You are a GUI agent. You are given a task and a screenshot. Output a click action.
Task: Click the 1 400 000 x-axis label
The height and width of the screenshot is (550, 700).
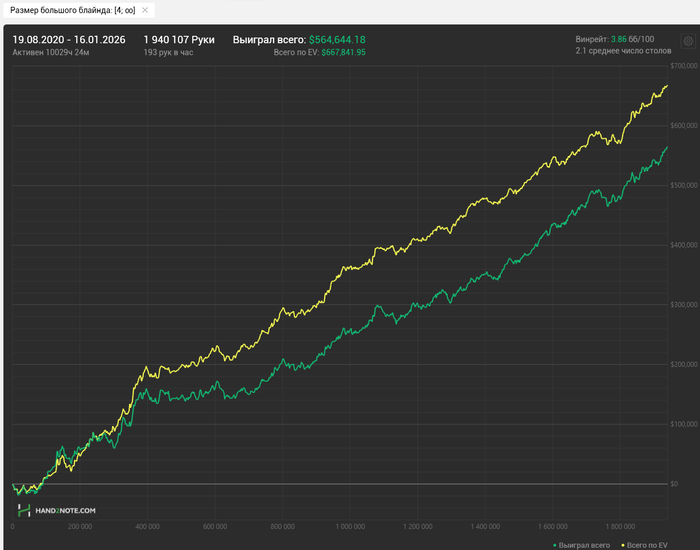click(x=485, y=527)
